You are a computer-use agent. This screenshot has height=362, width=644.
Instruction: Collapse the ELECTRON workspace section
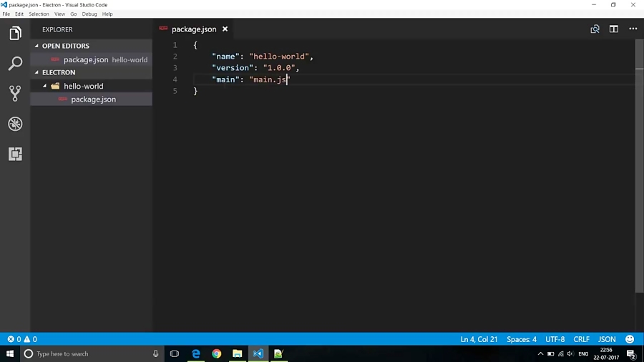58,72
